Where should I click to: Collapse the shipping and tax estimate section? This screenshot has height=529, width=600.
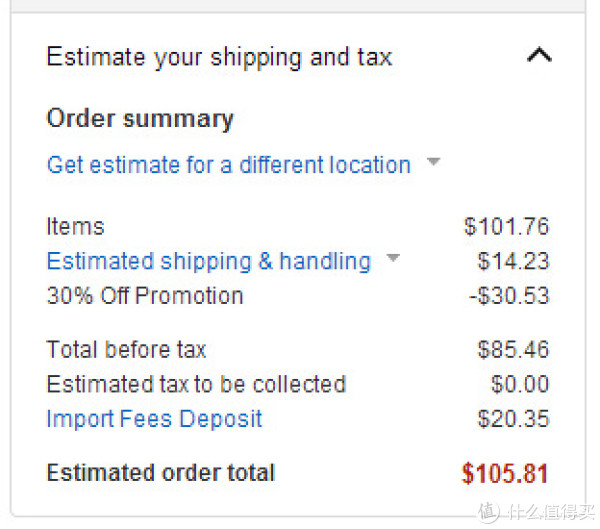[539, 55]
